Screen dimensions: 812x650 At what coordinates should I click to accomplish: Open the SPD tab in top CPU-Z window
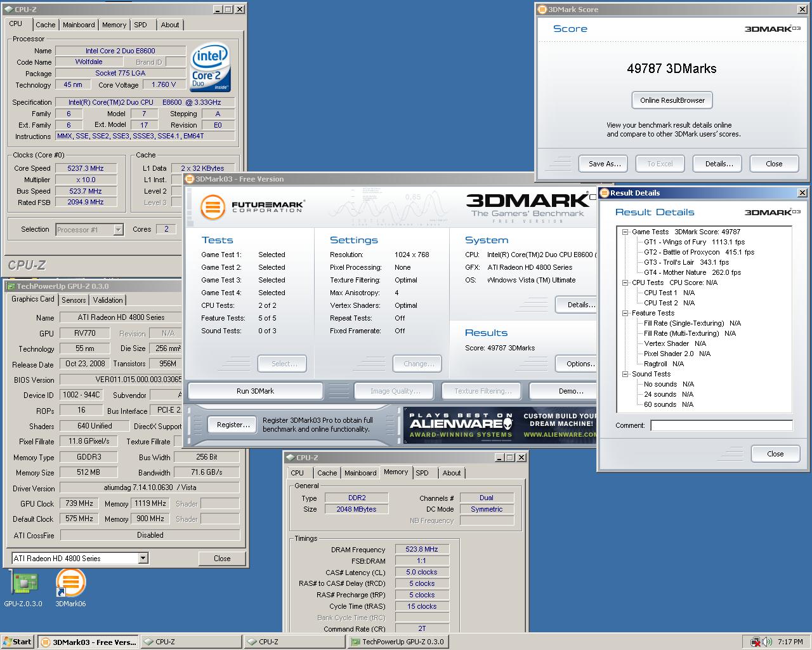pos(141,25)
